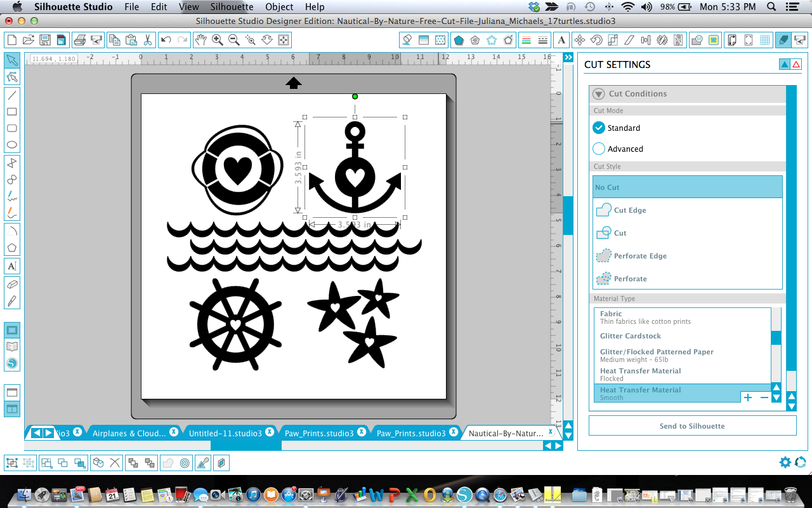Open the Object menu
Screen dimensions: 812x508
279,7
